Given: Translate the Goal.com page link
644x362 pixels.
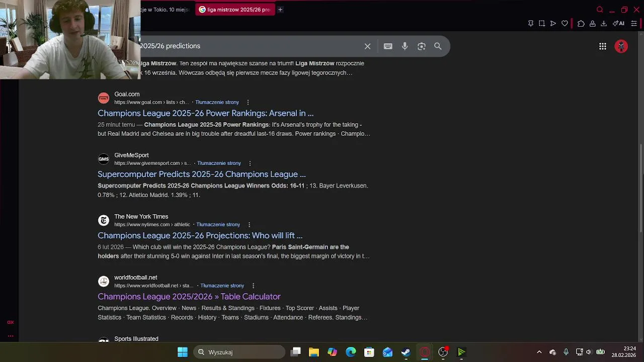Looking at the screenshot, I should [217, 102].
